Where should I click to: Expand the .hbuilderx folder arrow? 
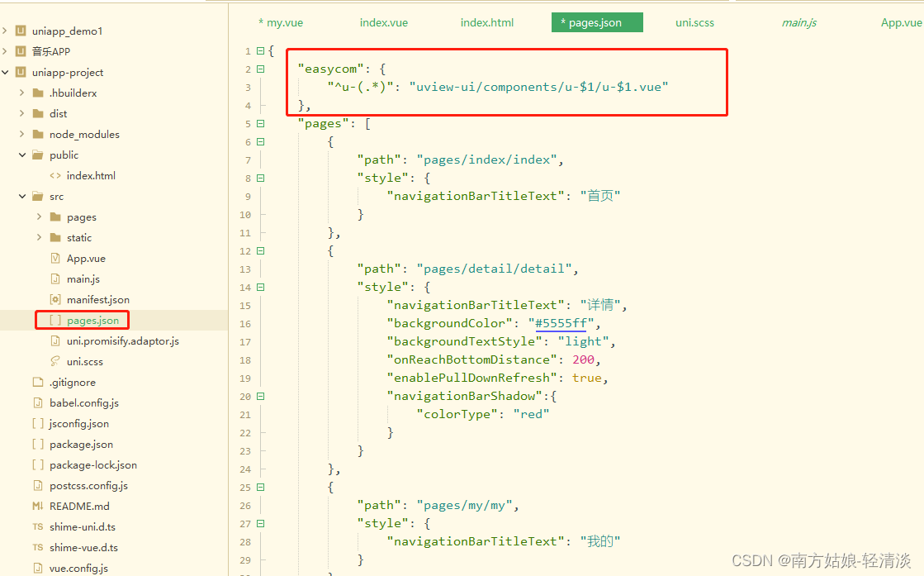[x=21, y=93]
